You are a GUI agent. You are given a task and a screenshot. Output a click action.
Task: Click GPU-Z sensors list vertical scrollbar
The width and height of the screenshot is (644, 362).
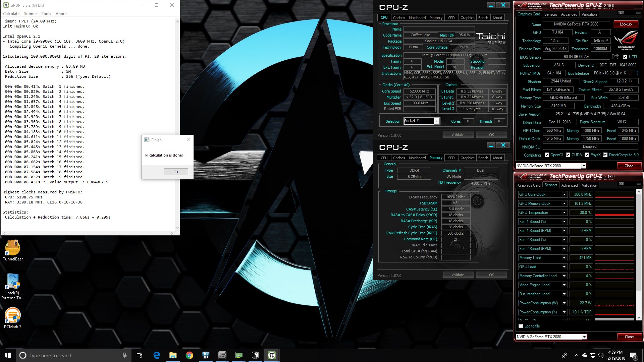point(639,255)
